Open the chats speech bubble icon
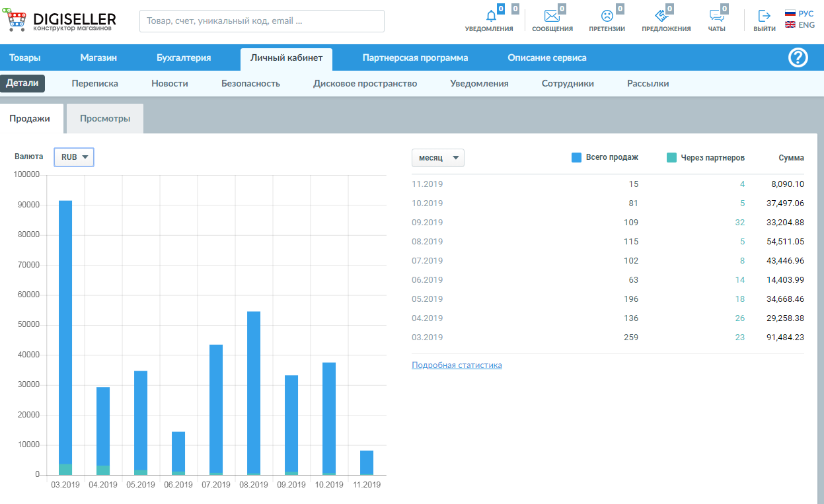This screenshot has height=504, width=824. click(716, 17)
